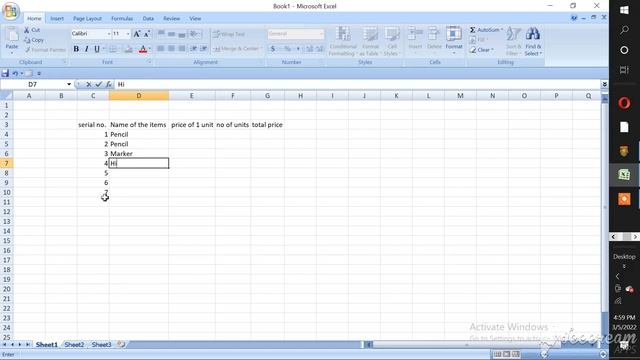Apply the fill color bucket
The image size is (640, 360).
(128, 49)
